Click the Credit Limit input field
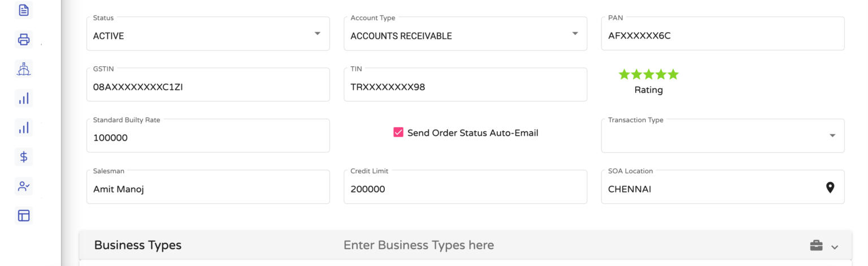868x266 pixels. [465, 187]
